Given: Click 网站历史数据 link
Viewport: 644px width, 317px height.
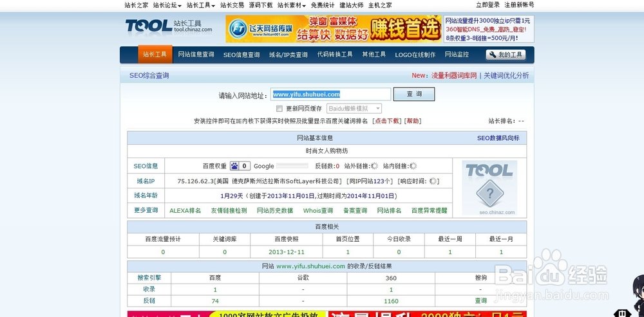Looking at the screenshot, I should (275, 210).
